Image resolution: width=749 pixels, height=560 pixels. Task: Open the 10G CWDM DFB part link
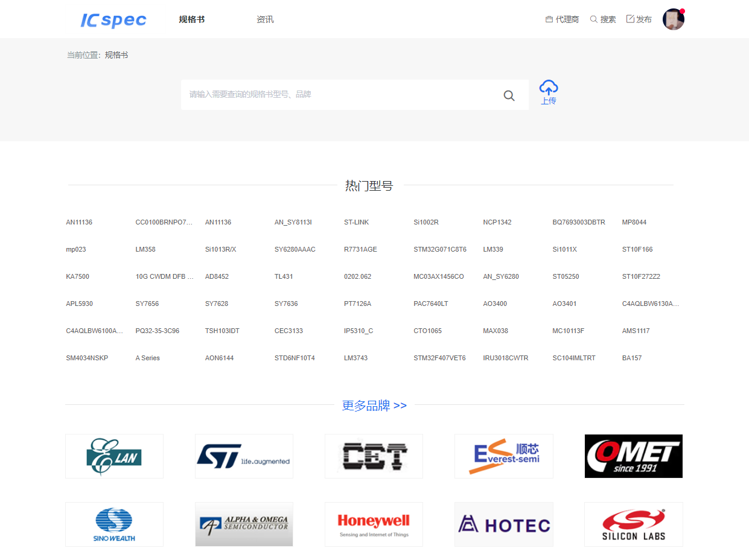[x=164, y=276]
